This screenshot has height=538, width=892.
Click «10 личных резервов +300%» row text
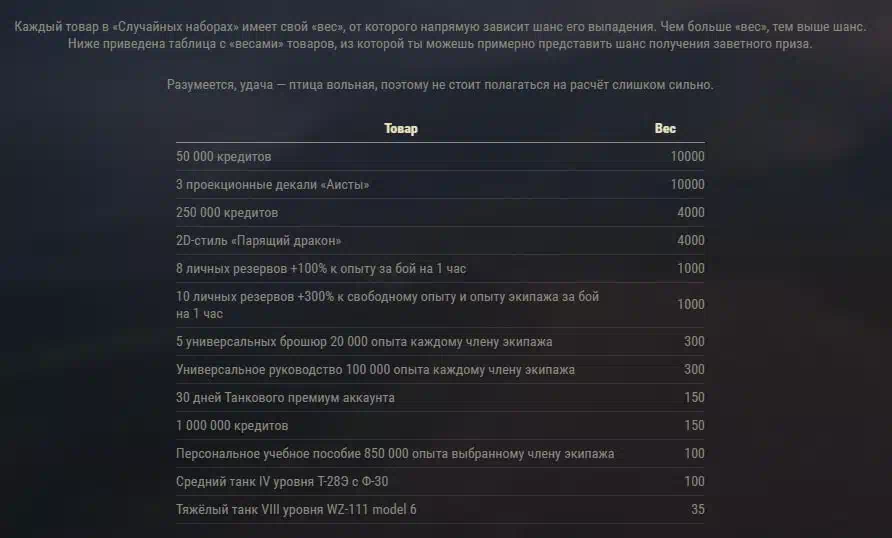(x=387, y=305)
